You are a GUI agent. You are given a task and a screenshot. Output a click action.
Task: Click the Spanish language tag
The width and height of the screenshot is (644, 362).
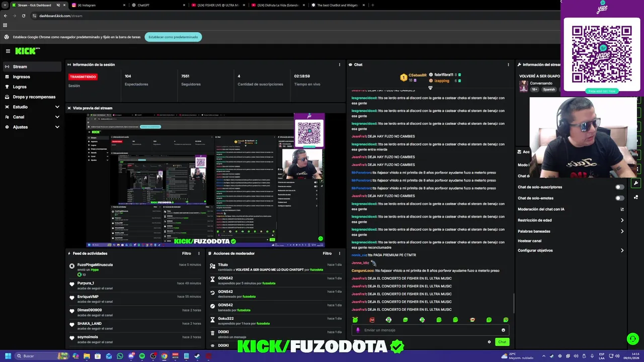549,89
